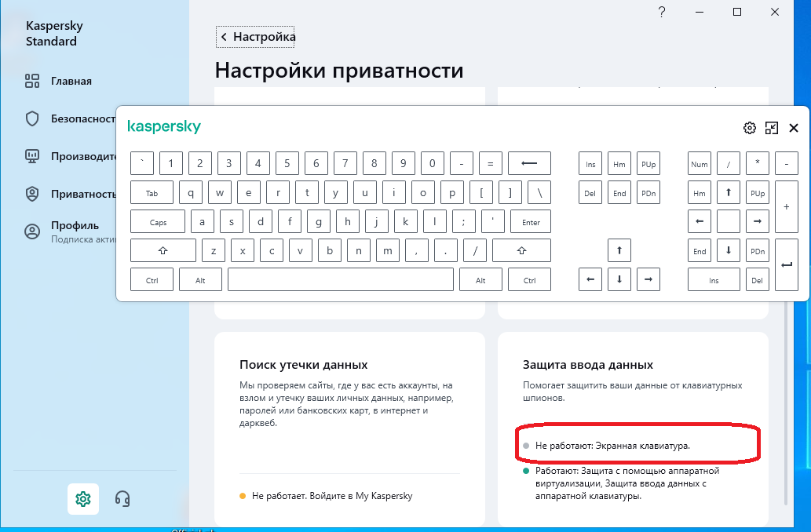
Task: Go back using the Настройка link
Action: (x=255, y=37)
